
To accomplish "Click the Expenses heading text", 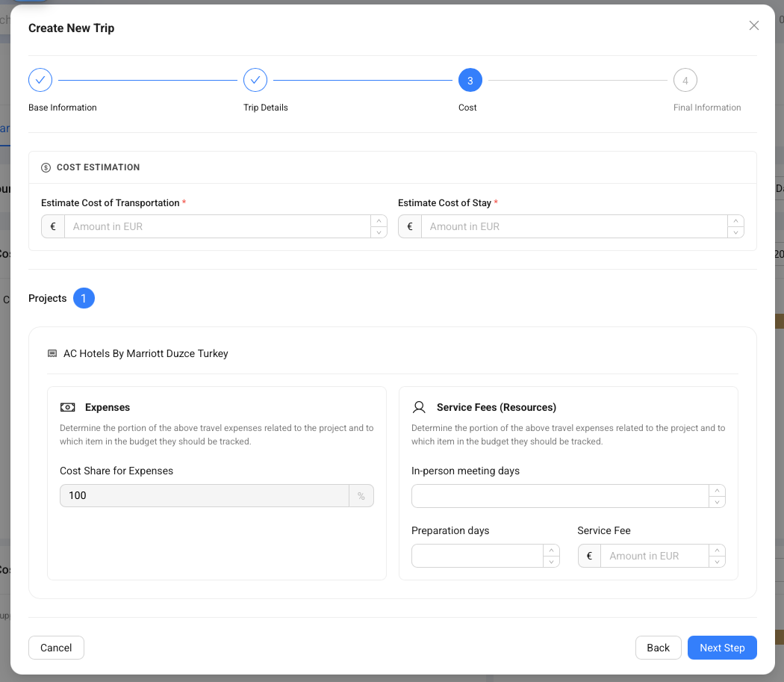I will tap(108, 407).
